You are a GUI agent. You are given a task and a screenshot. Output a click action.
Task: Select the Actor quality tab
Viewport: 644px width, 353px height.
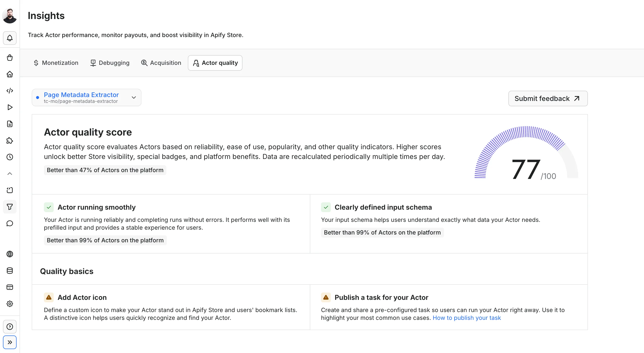(215, 63)
